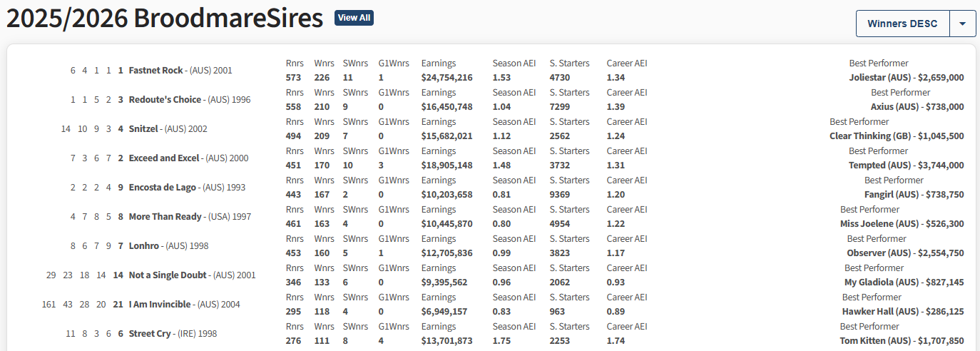Open the Winners DESC sort button
Image resolution: width=980 pixels, height=351 pixels.
(902, 24)
